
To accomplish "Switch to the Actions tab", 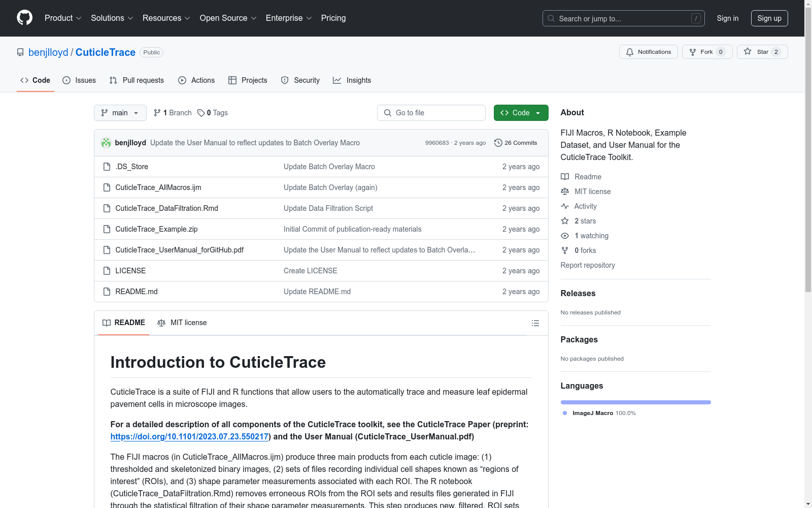I will [x=196, y=80].
